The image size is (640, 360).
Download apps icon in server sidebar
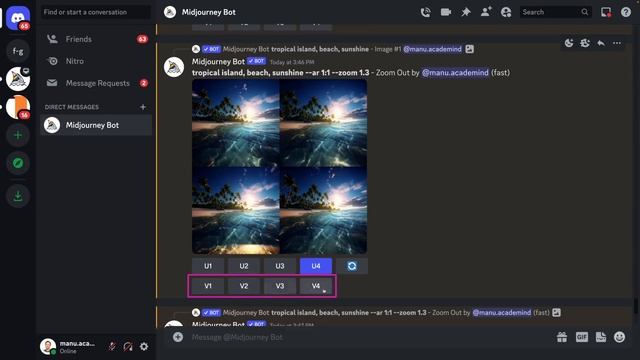pos(18,196)
